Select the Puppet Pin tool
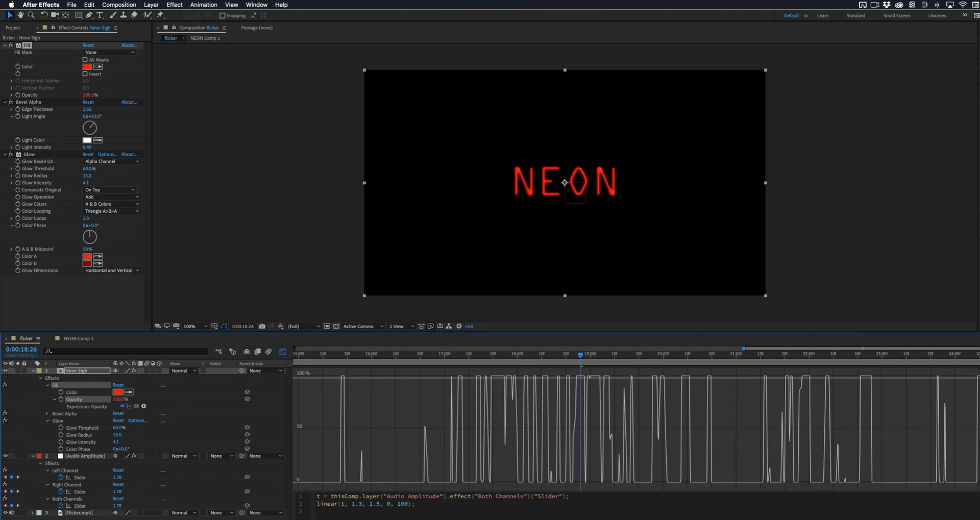This screenshot has width=980, height=520. coord(160,15)
